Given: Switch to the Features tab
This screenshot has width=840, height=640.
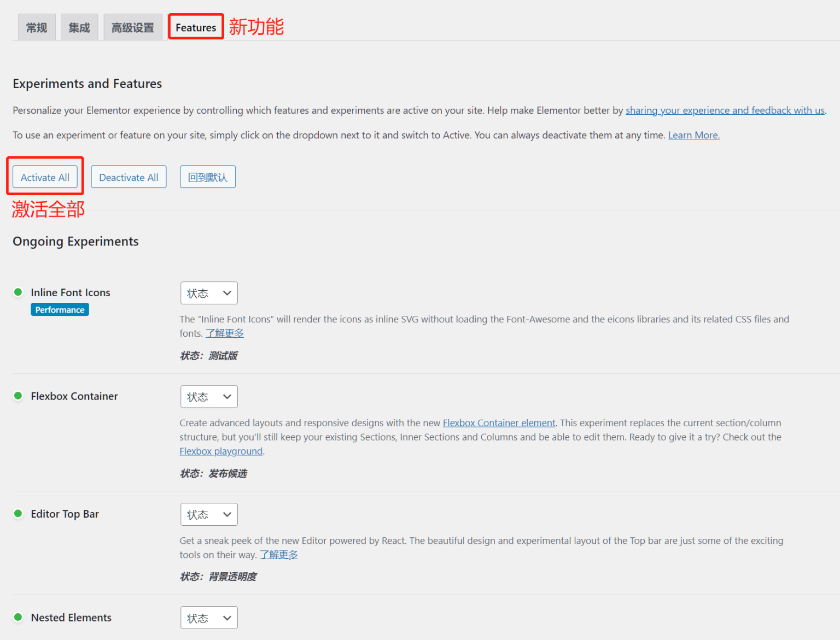Looking at the screenshot, I should [196, 27].
